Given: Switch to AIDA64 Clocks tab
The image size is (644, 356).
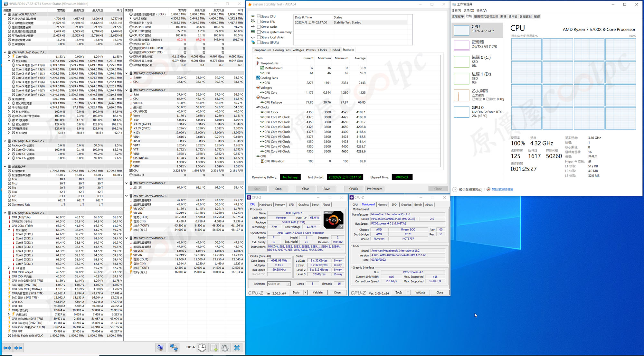Looking at the screenshot, I should click(322, 50).
